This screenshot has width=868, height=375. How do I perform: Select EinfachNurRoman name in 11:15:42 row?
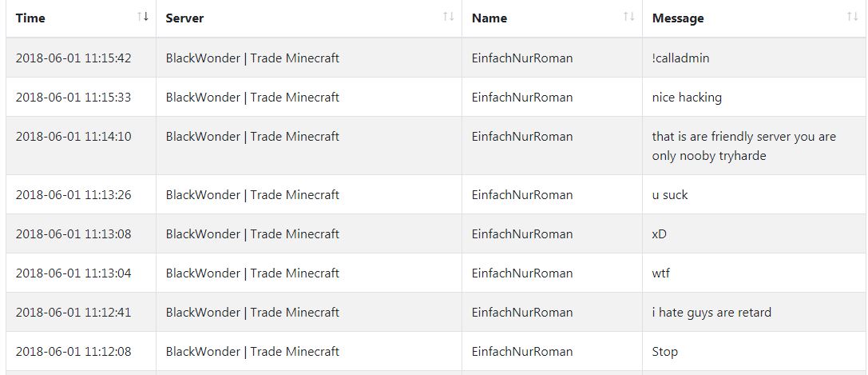522,58
